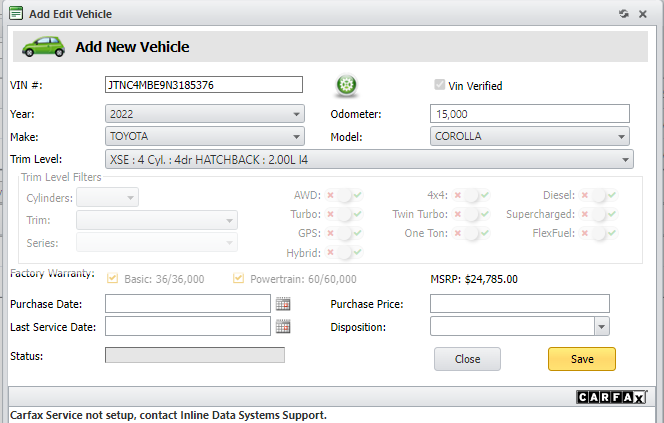The width and height of the screenshot is (664, 423).
Task: Toggle the Powertrain 60/60,000 warranty checkbox
Action: click(238, 278)
